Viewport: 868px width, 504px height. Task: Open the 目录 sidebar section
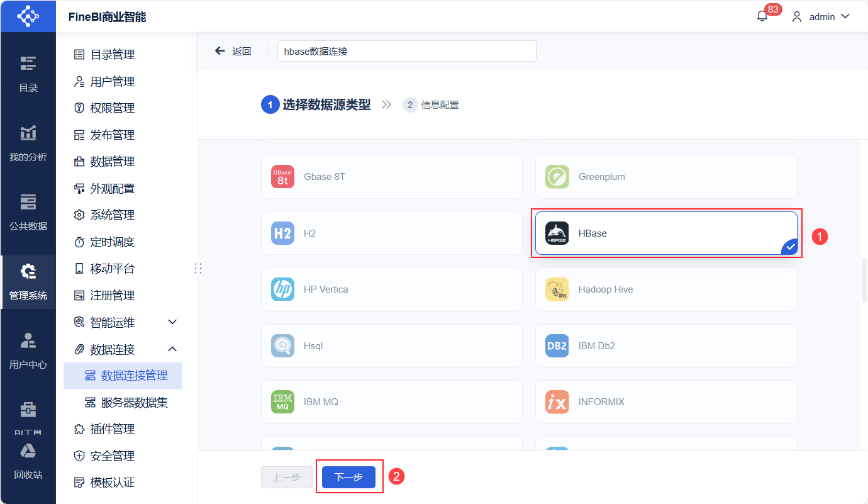28,74
